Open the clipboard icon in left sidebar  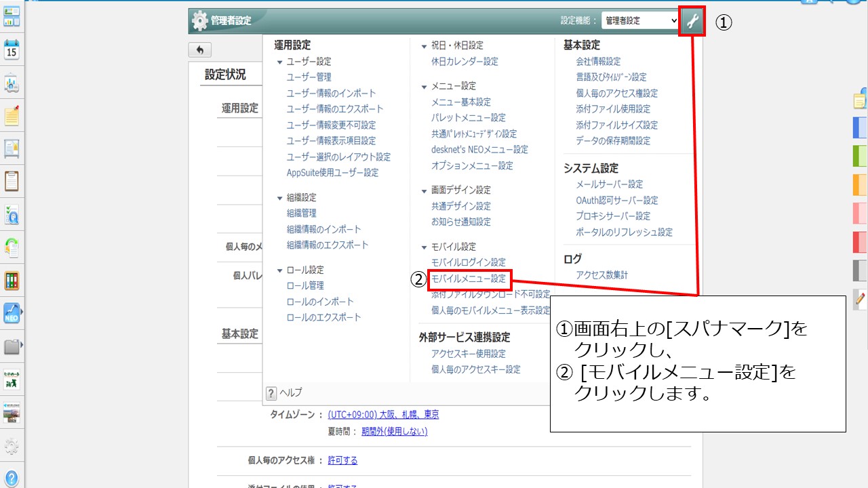pyautogui.click(x=12, y=182)
